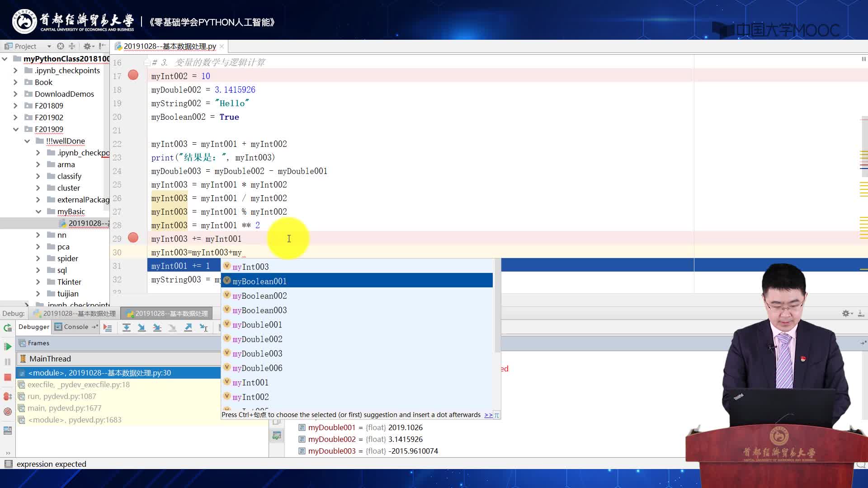Expand the spider folder
The height and width of the screenshot is (488, 868).
point(38,258)
